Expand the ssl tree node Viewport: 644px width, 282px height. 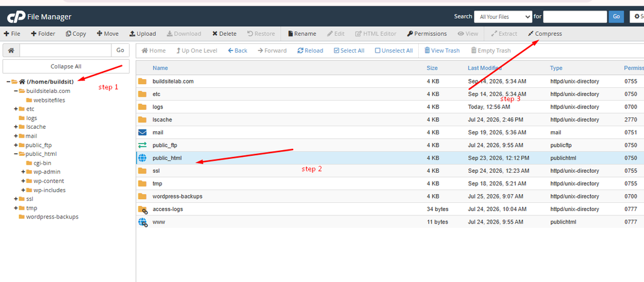[x=16, y=199]
